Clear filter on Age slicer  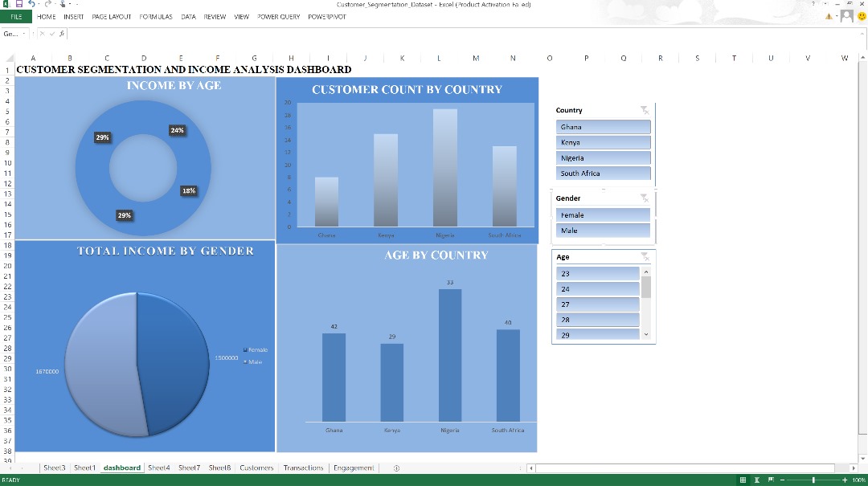[645, 256]
